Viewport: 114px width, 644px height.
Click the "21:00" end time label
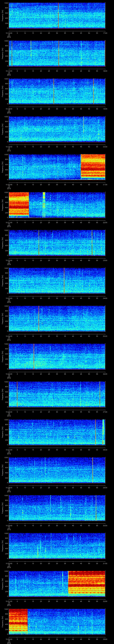click(x=105, y=184)
